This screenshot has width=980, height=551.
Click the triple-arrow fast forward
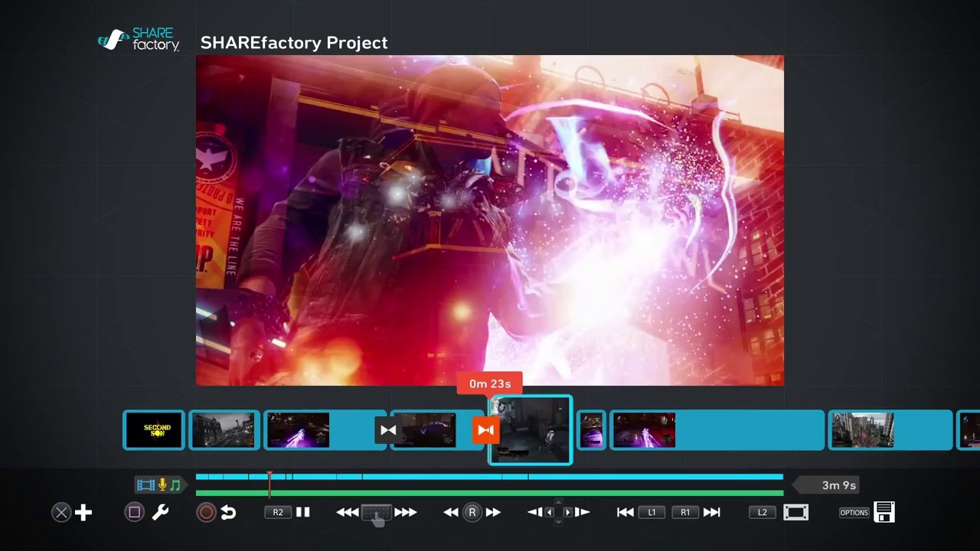tap(406, 513)
